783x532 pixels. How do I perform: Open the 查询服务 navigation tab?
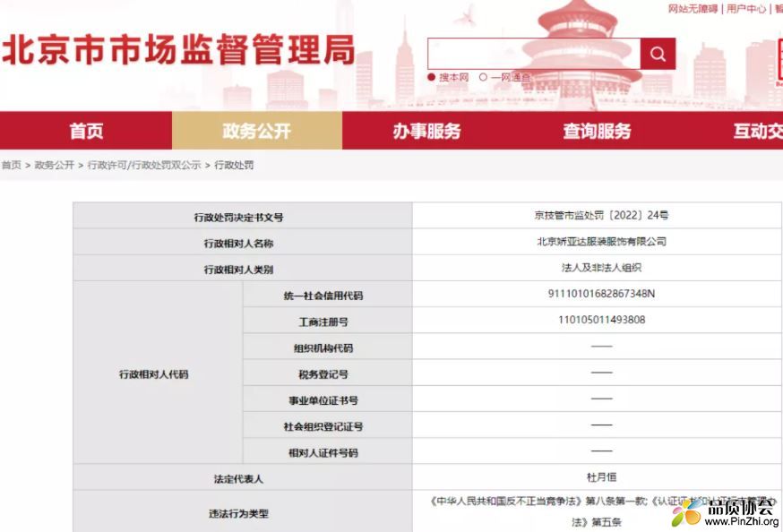point(598,131)
